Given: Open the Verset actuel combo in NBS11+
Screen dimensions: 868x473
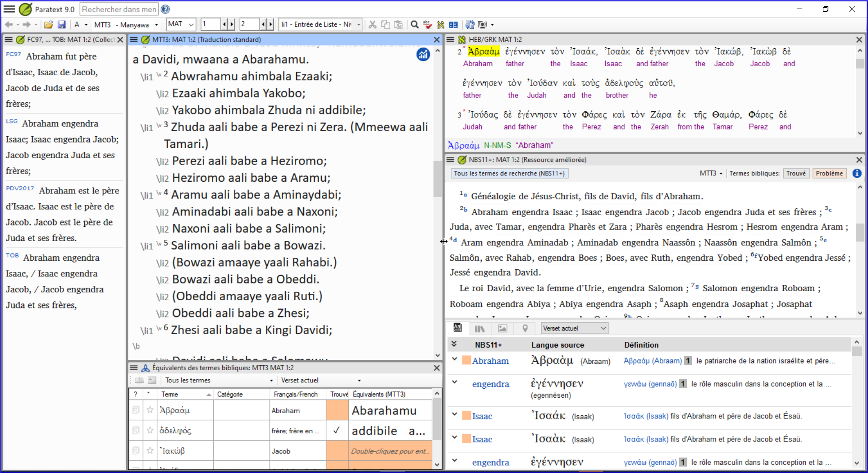Looking at the screenshot, I should [575, 328].
